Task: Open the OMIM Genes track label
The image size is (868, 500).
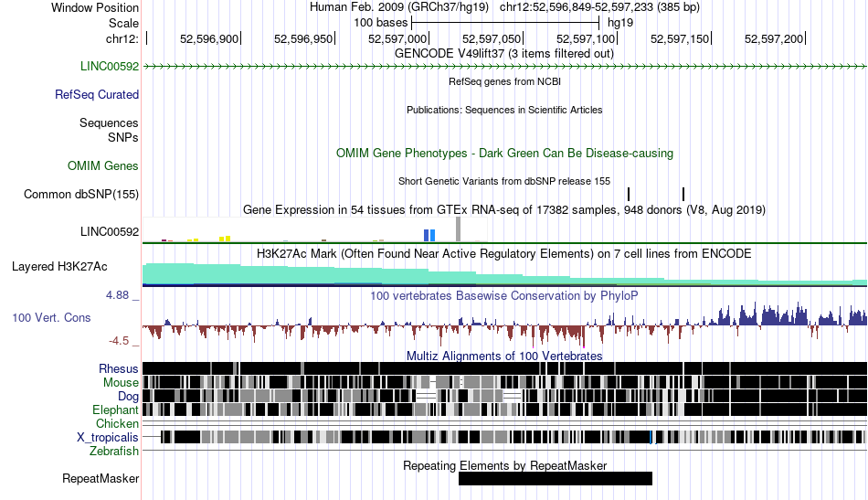Action: click(102, 165)
